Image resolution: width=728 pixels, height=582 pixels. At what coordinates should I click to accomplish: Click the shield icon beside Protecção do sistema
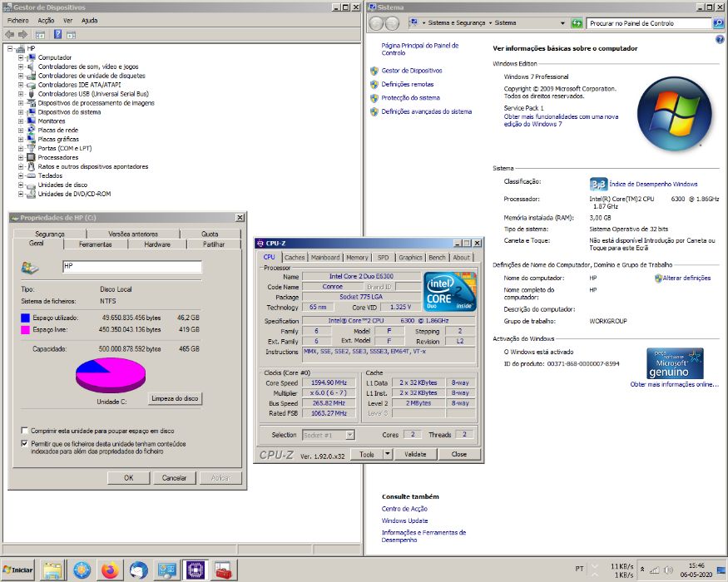(374, 98)
